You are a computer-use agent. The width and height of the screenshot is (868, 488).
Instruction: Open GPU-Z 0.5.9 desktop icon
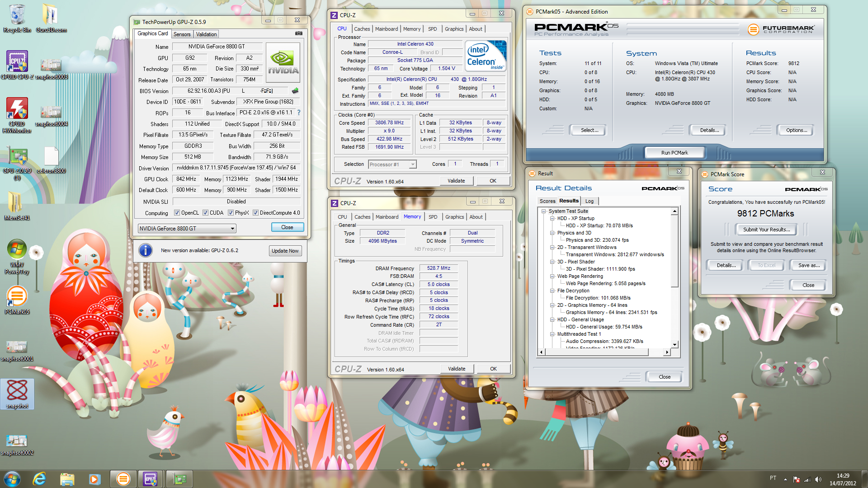tap(17, 164)
